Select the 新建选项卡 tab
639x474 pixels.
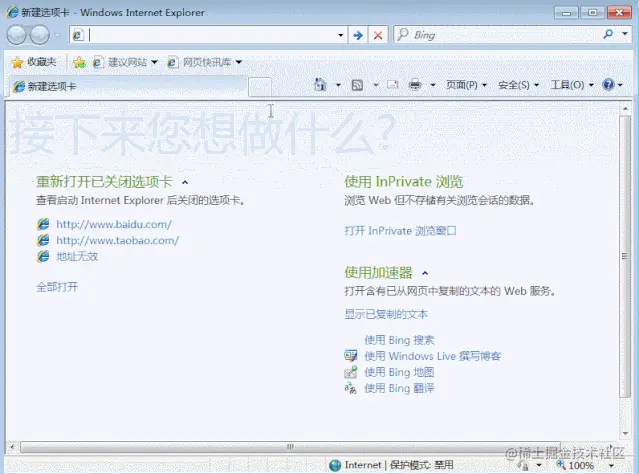coord(128,86)
